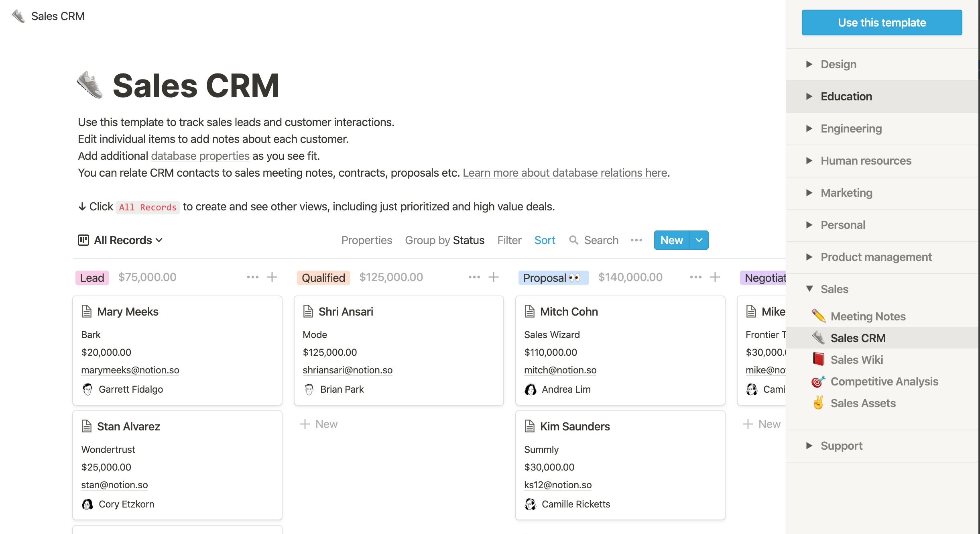Open three-dot menu for Qualified column
This screenshot has width=980, height=534.
click(474, 277)
